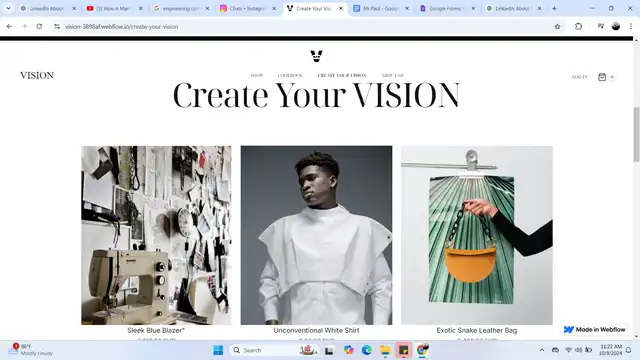Switch to Chrome in the taskbar

tap(422, 350)
